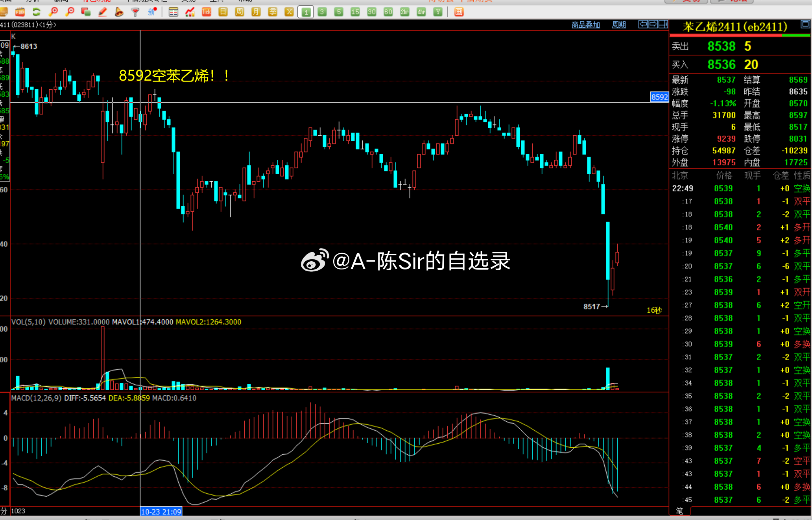The image size is (812, 520).
Task: Select the 日 daily period button
Action: click(x=223, y=12)
